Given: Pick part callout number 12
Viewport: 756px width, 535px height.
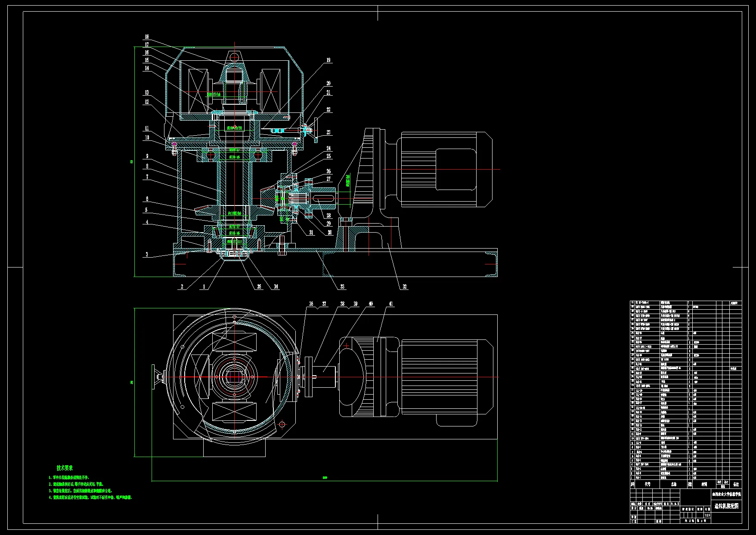Looking at the screenshot, I should click(x=147, y=102).
